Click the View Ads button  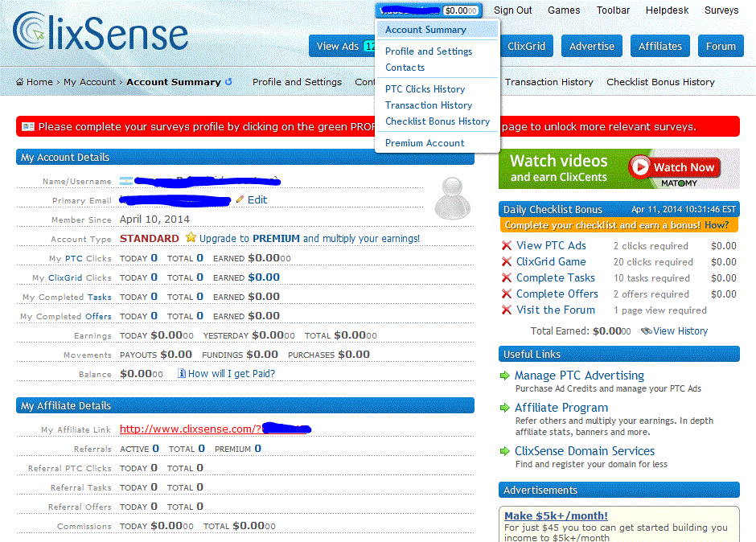point(342,47)
